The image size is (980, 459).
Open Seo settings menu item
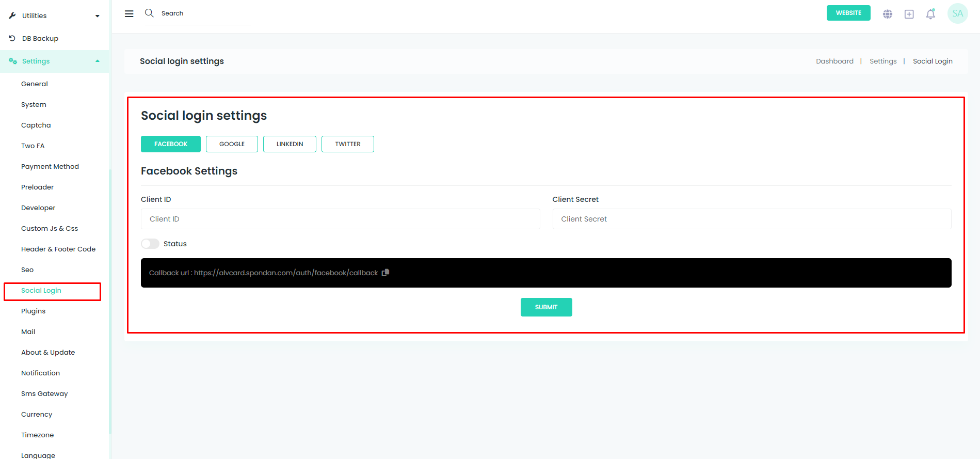point(27,270)
